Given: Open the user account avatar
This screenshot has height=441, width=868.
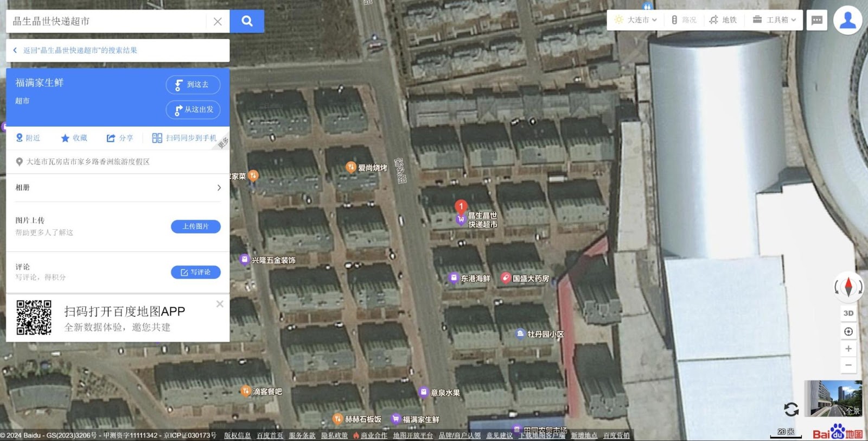Looking at the screenshot, I should pyautogui.click(x=848, y=21).
